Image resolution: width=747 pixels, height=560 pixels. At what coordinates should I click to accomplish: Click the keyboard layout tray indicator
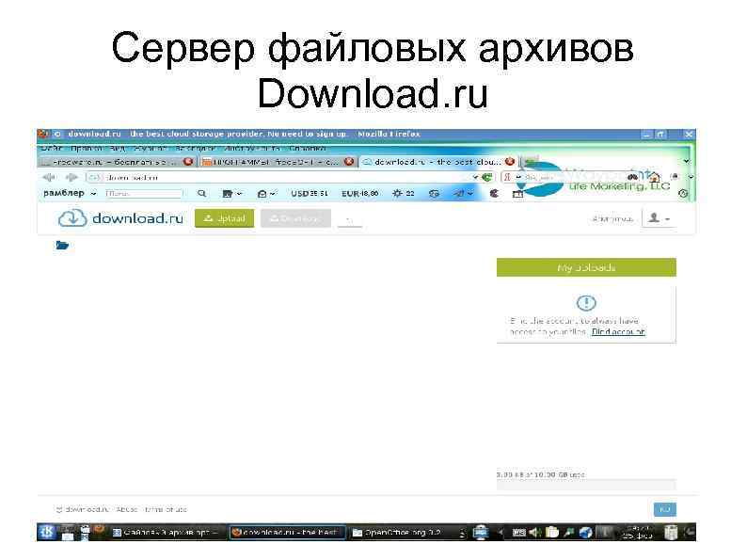click(x=518, y=533)
